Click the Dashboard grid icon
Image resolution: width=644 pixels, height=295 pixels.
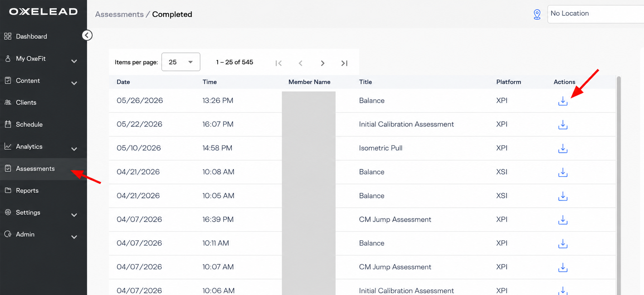pyautogui.click(x=8, y=36)
